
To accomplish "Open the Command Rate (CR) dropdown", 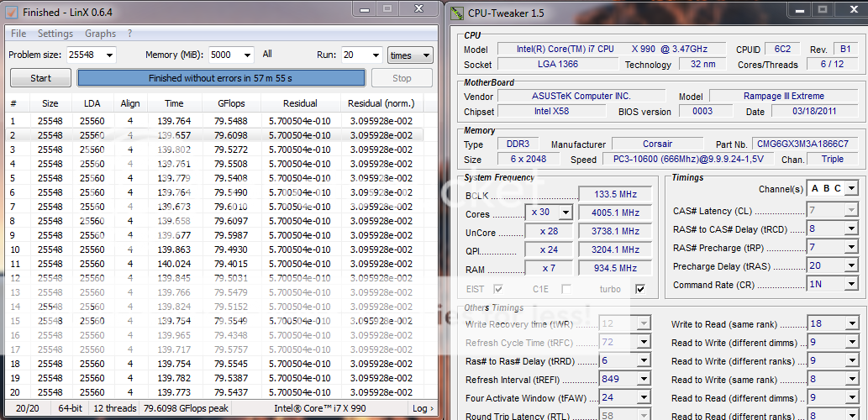I will [x=851, y=285].
